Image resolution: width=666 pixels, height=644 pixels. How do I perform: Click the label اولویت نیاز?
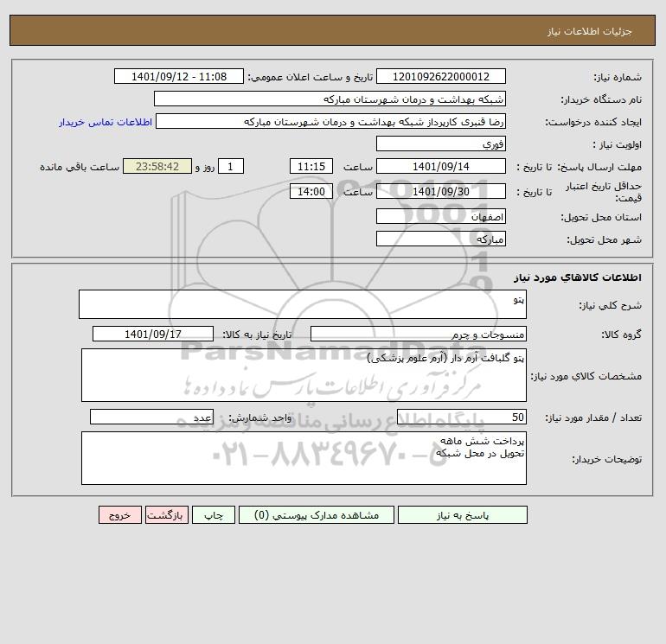point(618,144)
